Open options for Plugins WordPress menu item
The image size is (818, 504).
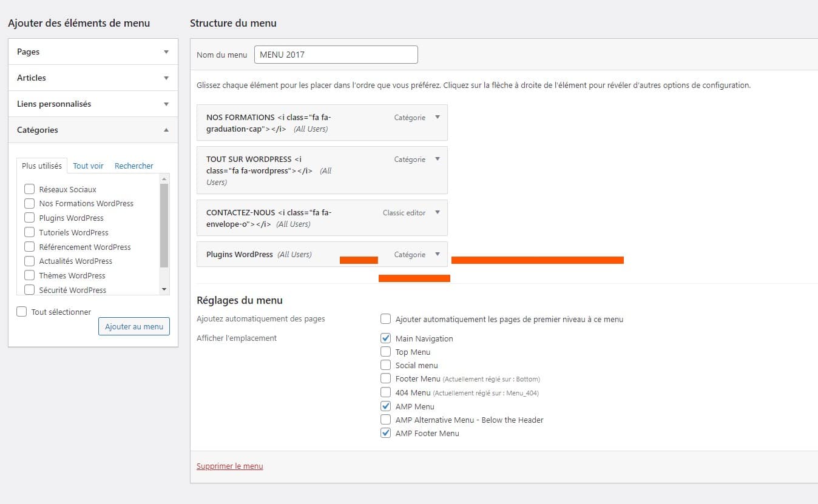436,254
